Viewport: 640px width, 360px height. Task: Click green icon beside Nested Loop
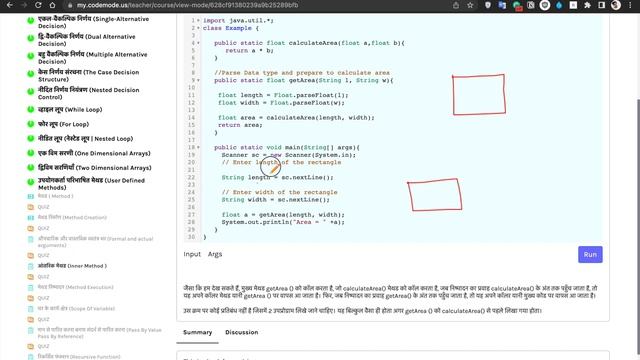pyautogui.click(x=31, y=138)
